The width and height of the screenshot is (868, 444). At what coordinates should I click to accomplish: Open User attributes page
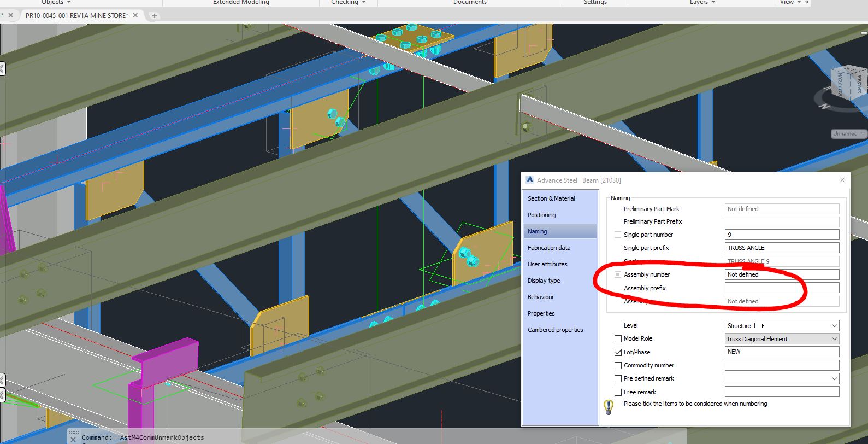pos(560,264)
